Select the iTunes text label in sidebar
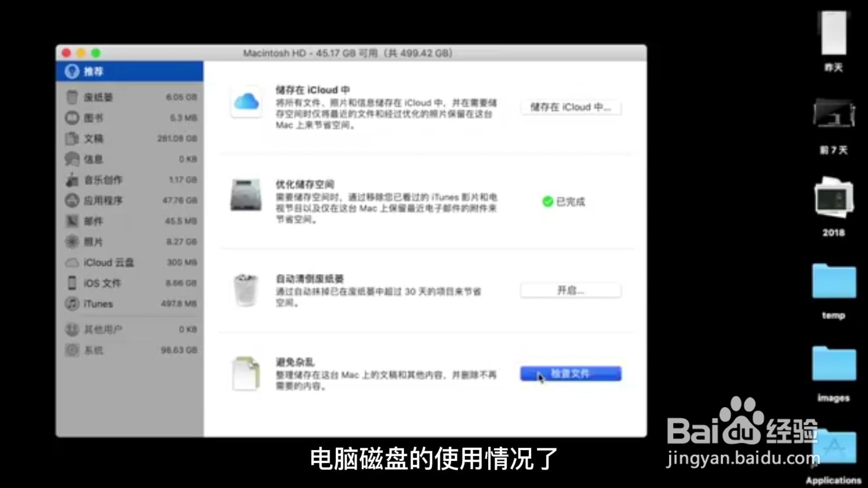The image size is (868, 488). click(x=98, y=304)
